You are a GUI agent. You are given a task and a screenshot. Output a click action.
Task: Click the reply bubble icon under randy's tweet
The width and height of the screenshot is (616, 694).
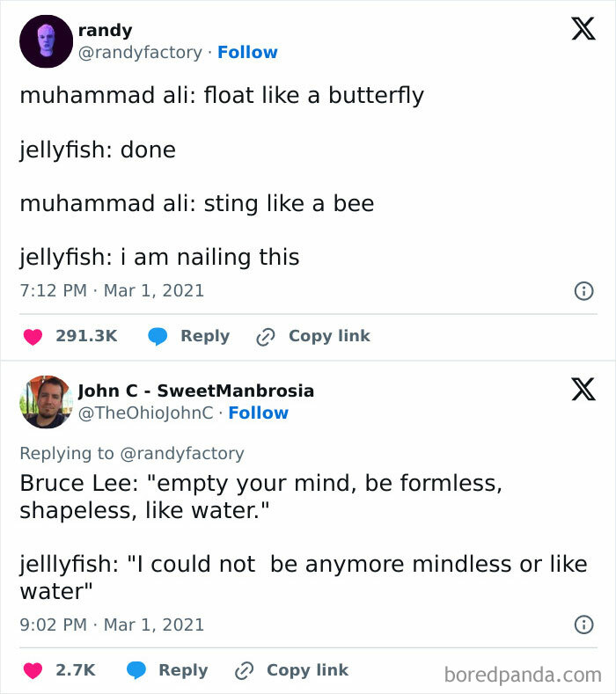click(158, 336)
